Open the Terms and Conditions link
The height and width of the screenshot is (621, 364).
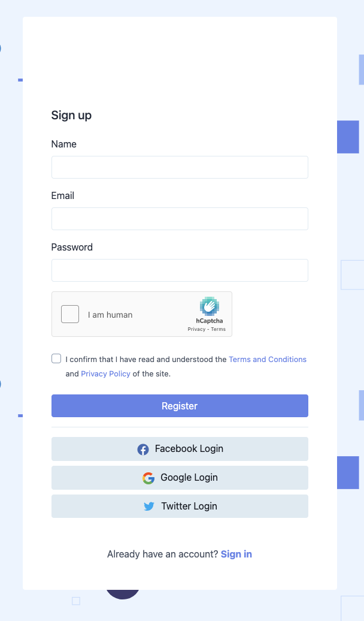[x=268, y=359]
